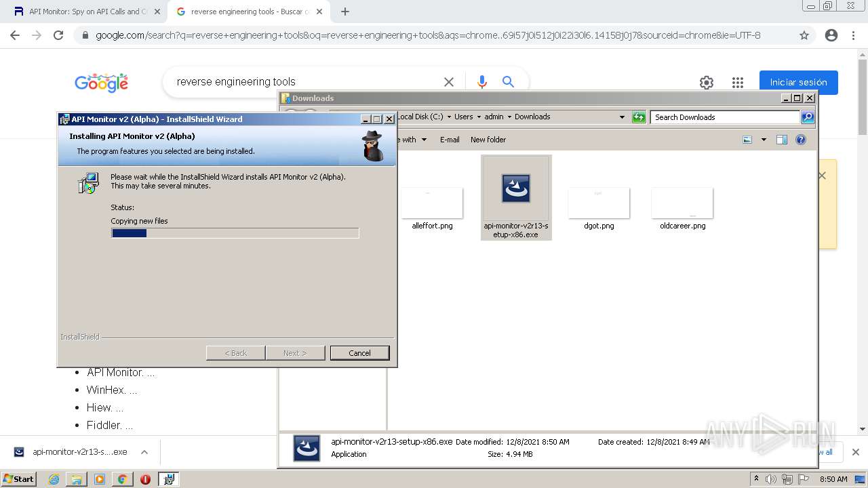
Task: Expand the dropdown arrow after Users breadcrumb
Action: [x=479, y=117]
